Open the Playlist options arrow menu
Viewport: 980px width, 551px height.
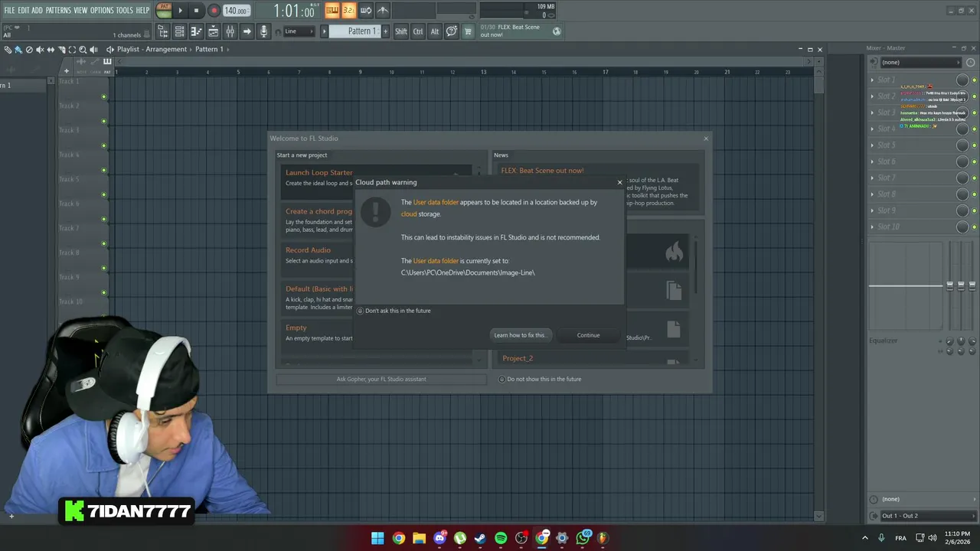point(109,50)
